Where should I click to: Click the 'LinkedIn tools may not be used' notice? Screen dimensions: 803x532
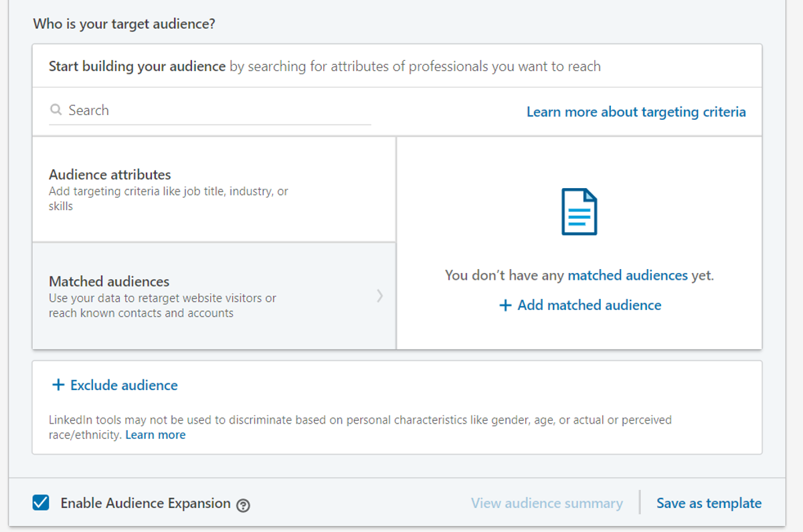(x=360, y=428)
